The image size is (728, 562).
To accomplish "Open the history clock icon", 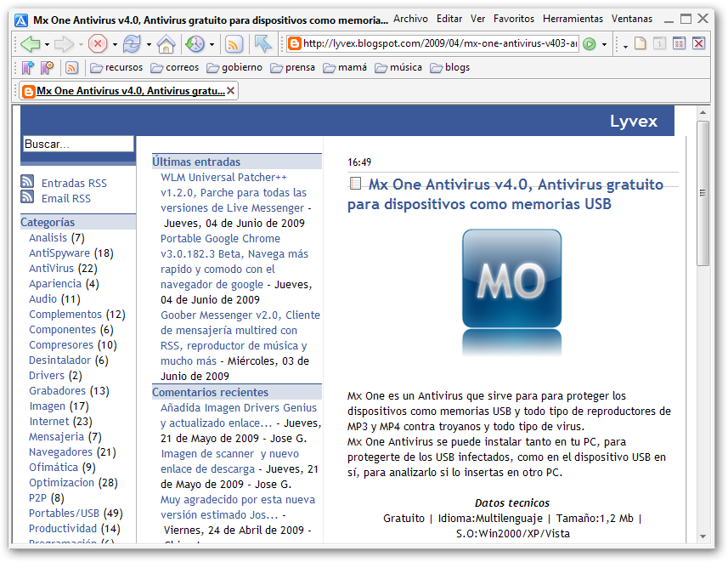I will click(x=195, y=44).
